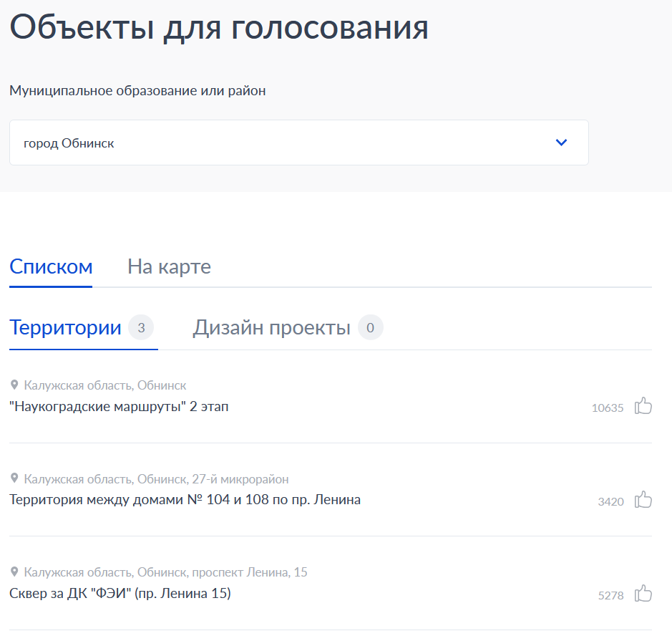672x641 pixels.
Task: Click the blue chevron in municipality selector
Action: pos(561,143)
